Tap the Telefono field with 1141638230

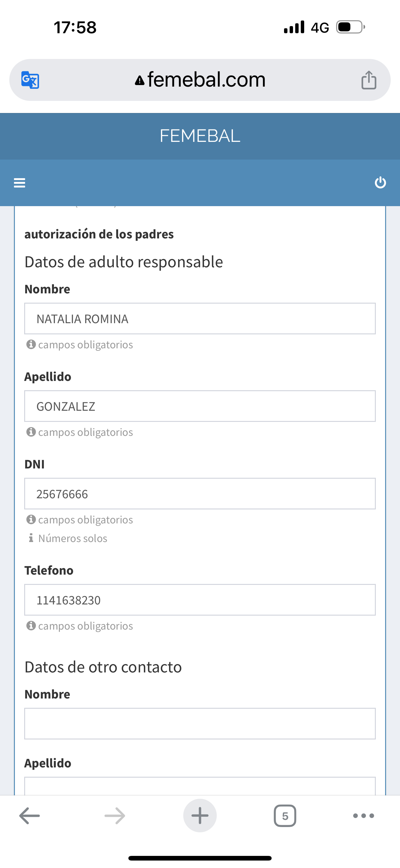tap(200, 600)
